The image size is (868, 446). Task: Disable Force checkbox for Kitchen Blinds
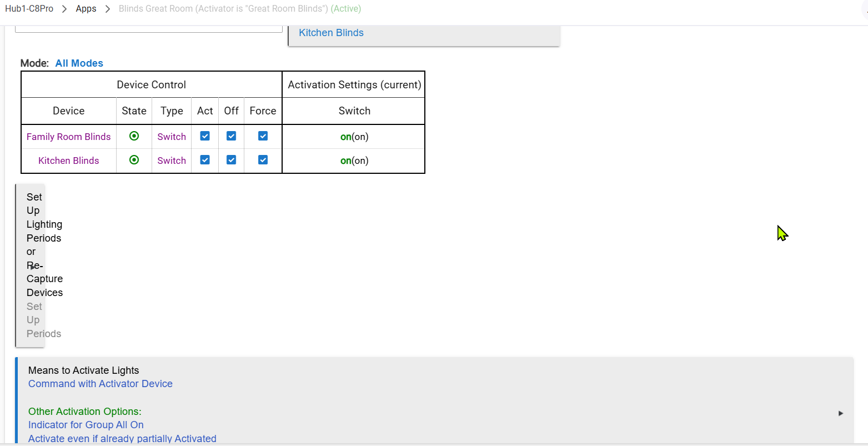[x=263, y=160]
